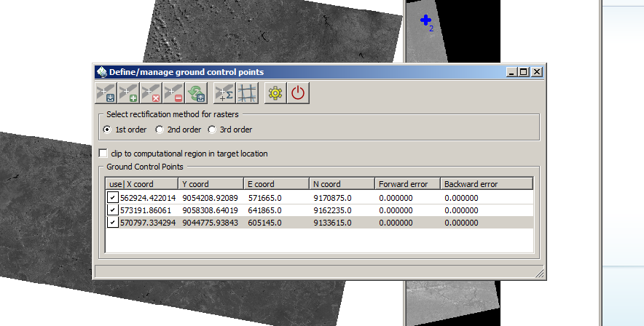Screen dimensions: 644x326
Task: Select 1st order rectification method
Action: 125,130
